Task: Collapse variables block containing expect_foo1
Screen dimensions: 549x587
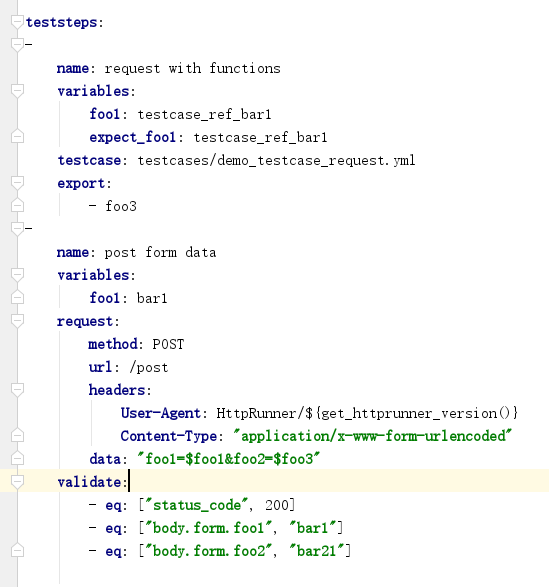Action: (17, 91)
